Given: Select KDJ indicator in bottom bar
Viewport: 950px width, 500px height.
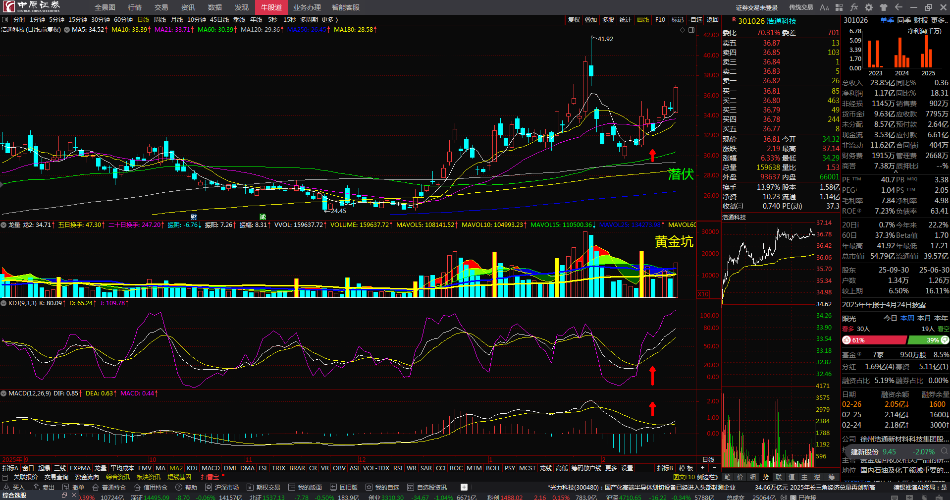Looking at the screenshot, I should [192, 468].
